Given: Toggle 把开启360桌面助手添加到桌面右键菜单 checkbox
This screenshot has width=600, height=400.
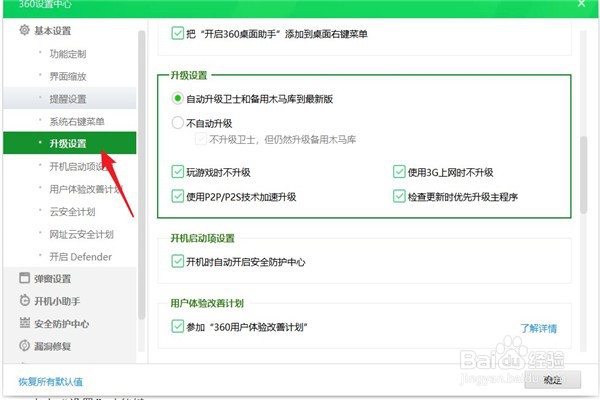Looking at the screenshot, I should tap(177, 33).
